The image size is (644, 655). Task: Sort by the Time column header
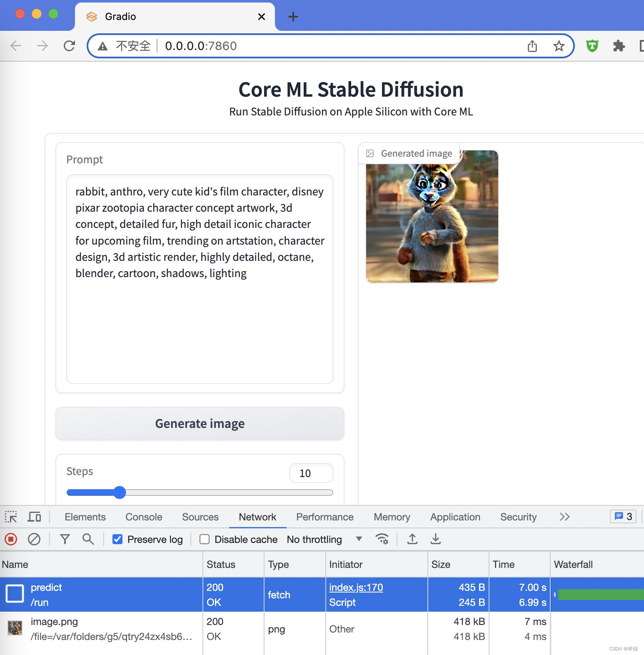(519, 564)
